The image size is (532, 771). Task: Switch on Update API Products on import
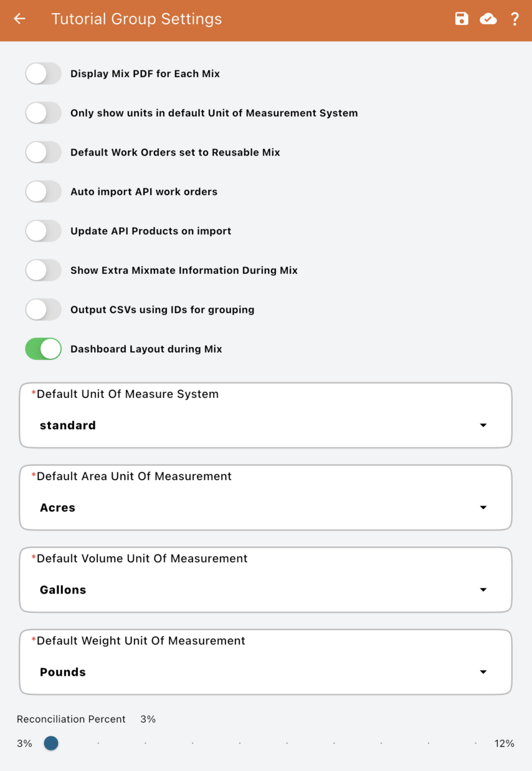click(x=43, y=230)
